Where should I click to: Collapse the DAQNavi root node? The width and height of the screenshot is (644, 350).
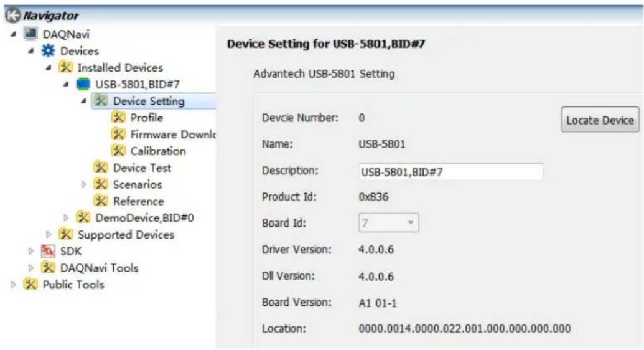click(14, 34)
